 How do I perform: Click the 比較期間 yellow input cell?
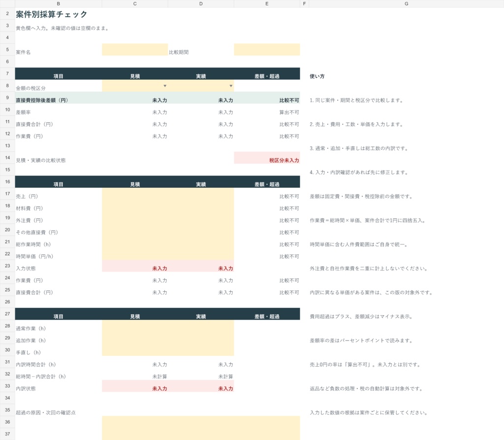pos(267,50)
